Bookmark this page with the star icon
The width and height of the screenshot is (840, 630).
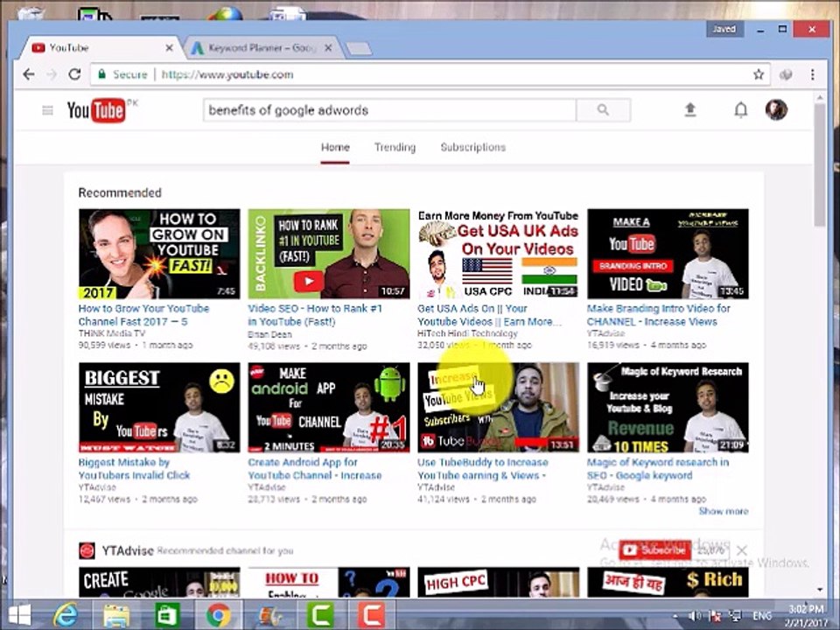point(758,74)
